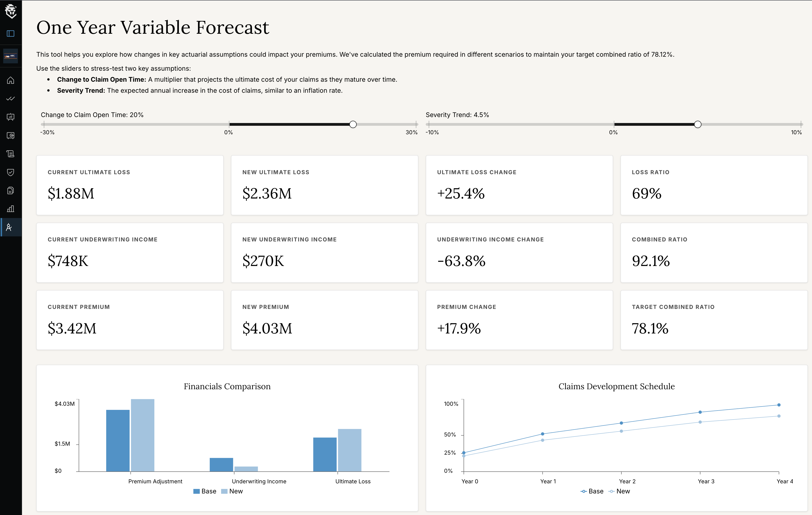Click the Current Underwriting Income $748K value
This screenshot has width=812, height=515.
pos(68,261)
